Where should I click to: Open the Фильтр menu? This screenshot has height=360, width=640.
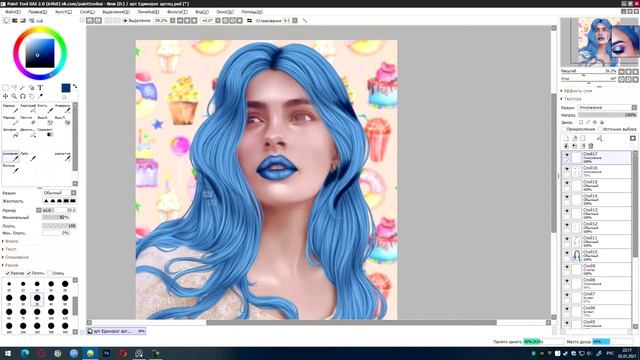pos(177,12)
